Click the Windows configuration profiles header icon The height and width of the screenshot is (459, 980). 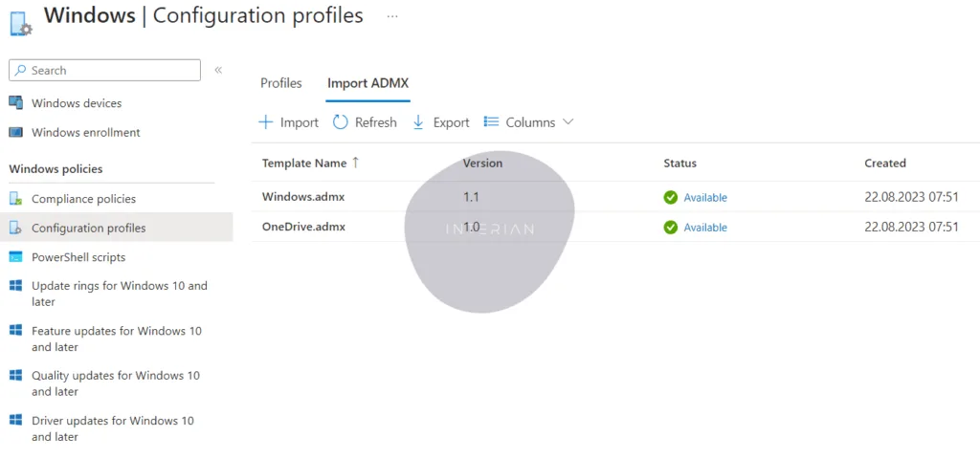[x=21, y=22]
